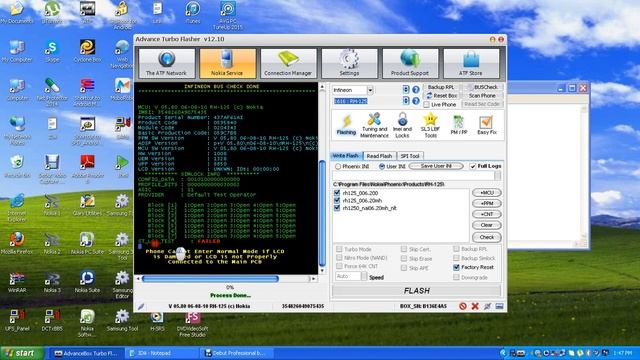This screenshot has width=640, height=360.
Task: Open Tuning and Maintenance tools
Action: pyautogui.click(x=374, y=125)
